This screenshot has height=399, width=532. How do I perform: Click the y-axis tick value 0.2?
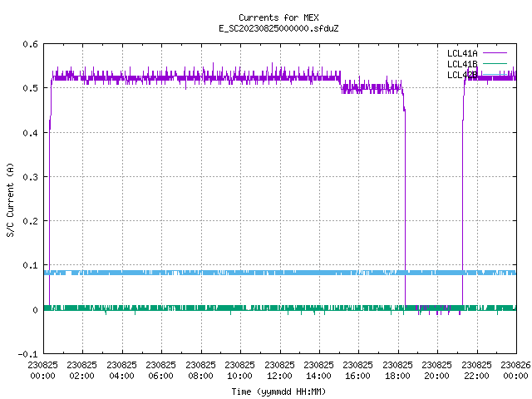pos(30,221)
